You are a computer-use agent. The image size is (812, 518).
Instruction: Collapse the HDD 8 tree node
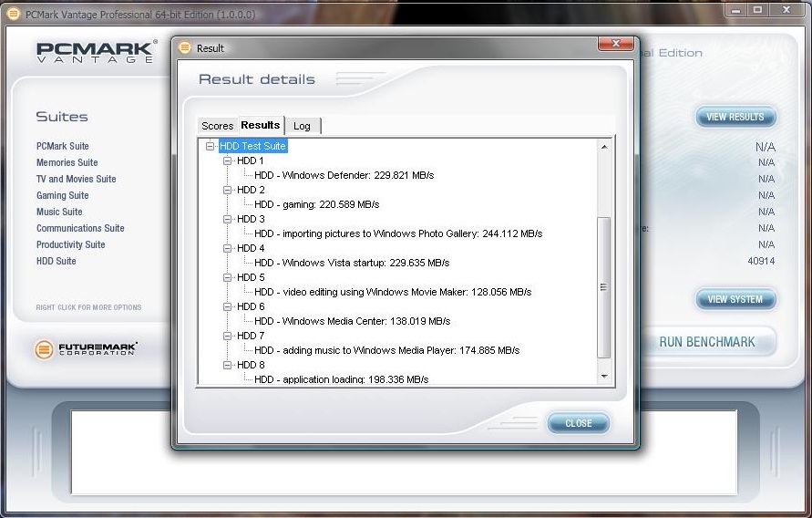(x=227, y=365)
